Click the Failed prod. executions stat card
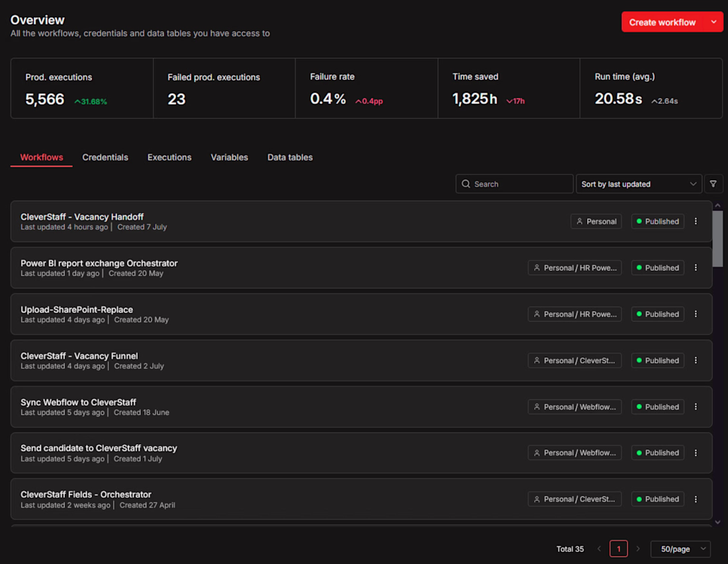 pyautogui.click(x=224, y=88)
